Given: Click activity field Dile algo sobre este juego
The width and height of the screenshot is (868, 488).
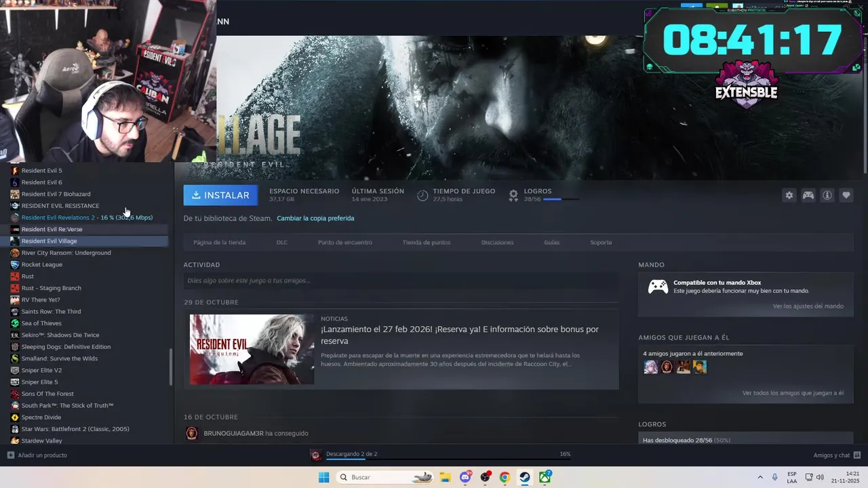Looking at the screenshot, I should coord(401,281).
